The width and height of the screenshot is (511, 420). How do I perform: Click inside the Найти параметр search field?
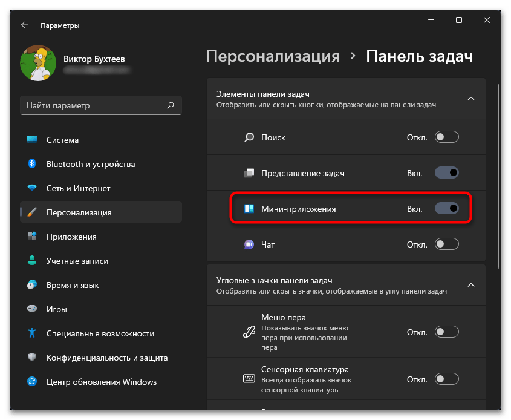(x=91, y=105)
